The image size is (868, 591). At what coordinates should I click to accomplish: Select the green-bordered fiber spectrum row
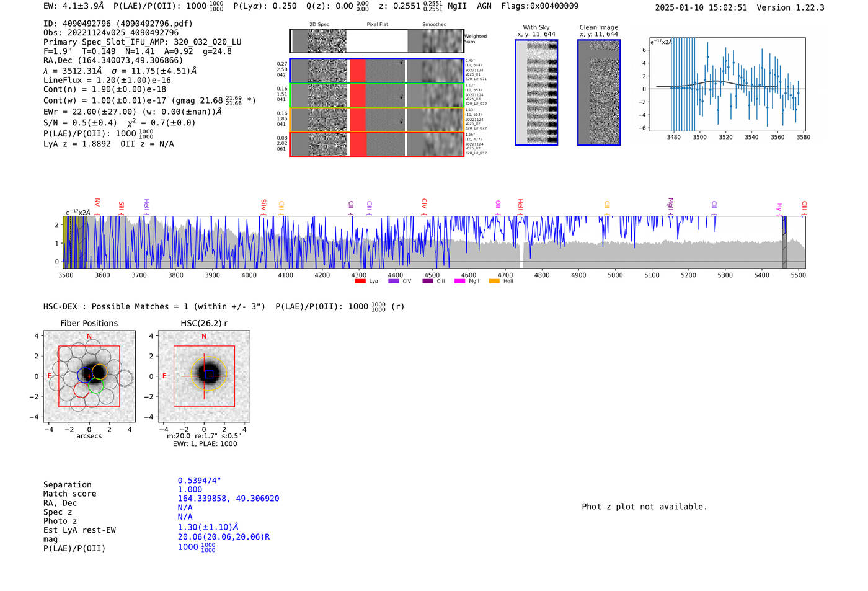377,95
